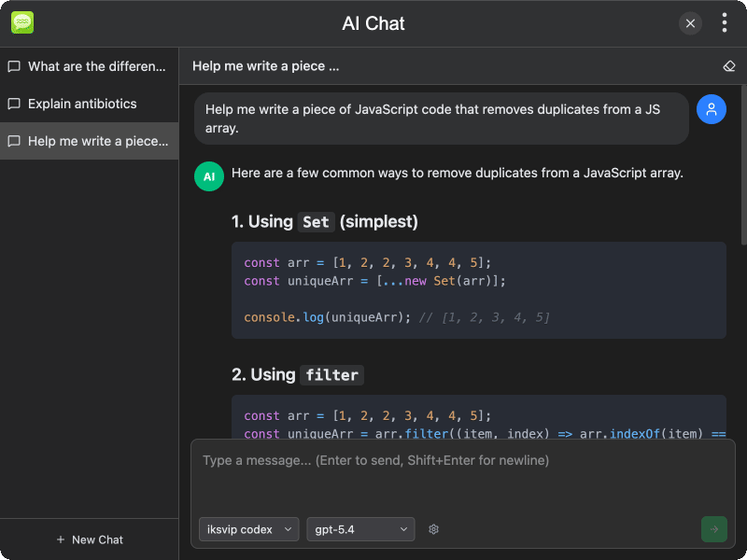This screenshot has height=560, width=747.
Task: Click the green AI avatar badge
Action: tap(209, 175)
